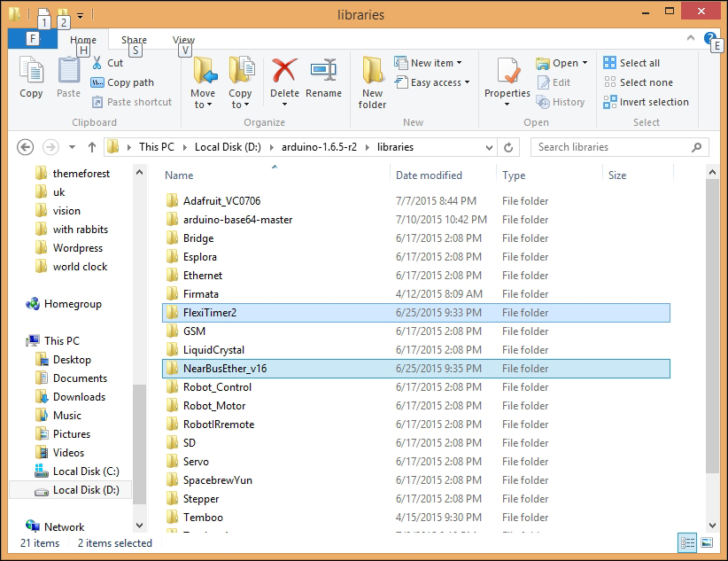Click the file list vertical scrollbar
This screenshot has width=728, height=561.
point(712,326)
